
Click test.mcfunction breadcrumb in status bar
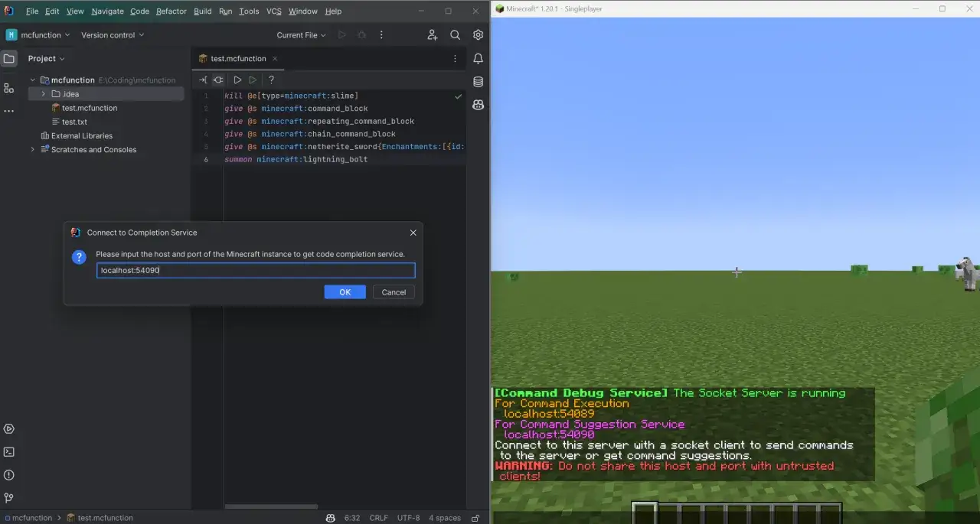coord(100,518)
